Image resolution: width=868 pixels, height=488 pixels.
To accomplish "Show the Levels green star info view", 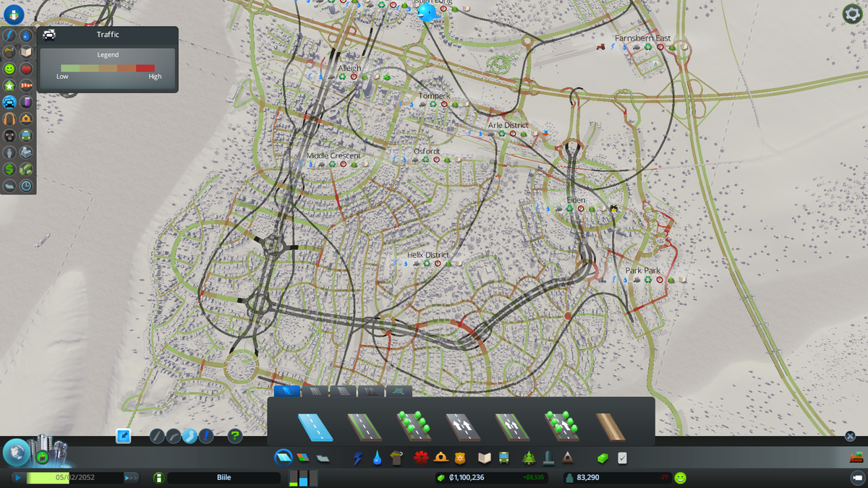I will tap(9, 85).
